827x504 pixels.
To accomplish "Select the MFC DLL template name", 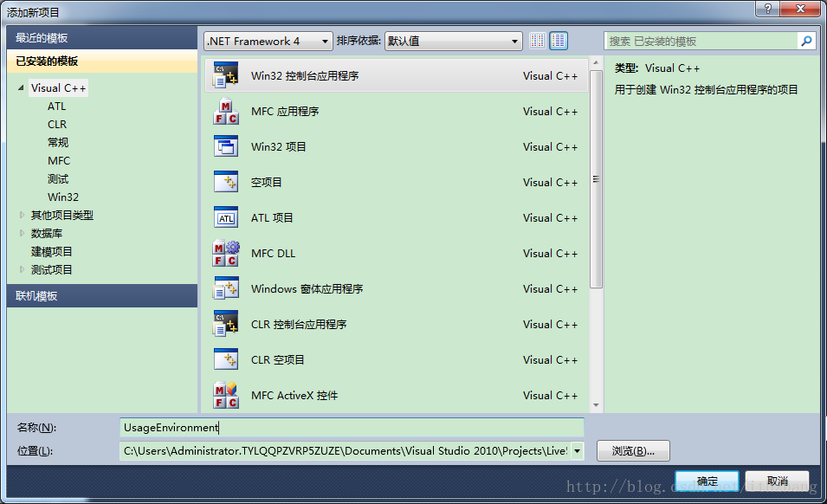I will click(x=273, y=253).
